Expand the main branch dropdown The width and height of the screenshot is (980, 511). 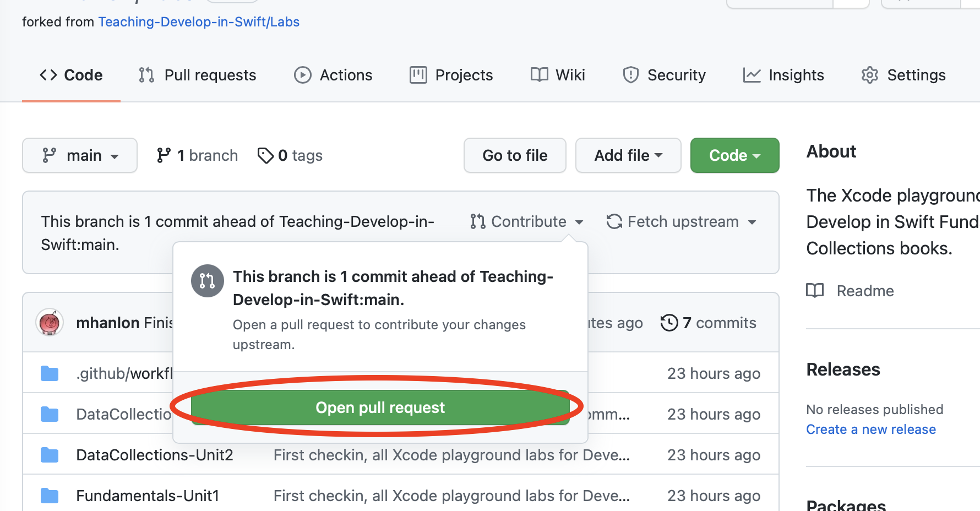(x=80, y=155)
